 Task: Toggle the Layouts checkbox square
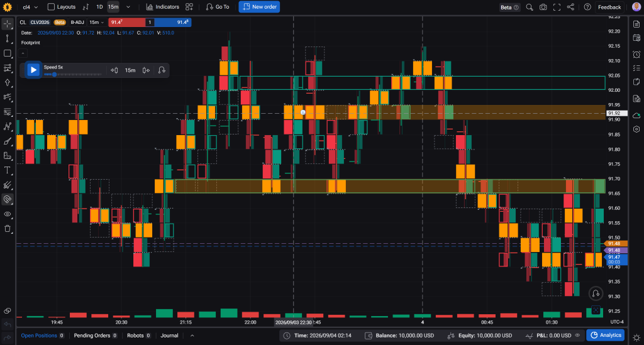pos(51,7)
